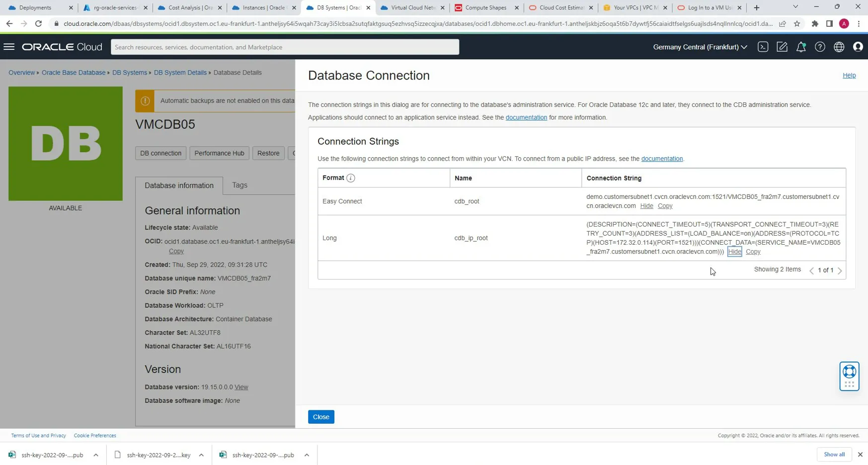The width and height of the screenshot is (868, 465).
Task: Open the Chrome profile avatar in toolbar
Action: [844, 24]
